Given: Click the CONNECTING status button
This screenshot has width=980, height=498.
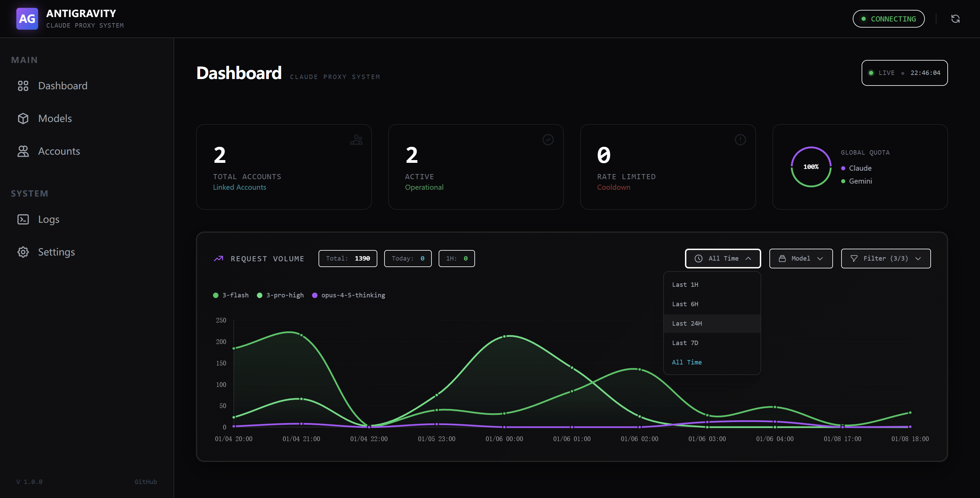Looking at the screenshot, I should click(x=888, y=19).
